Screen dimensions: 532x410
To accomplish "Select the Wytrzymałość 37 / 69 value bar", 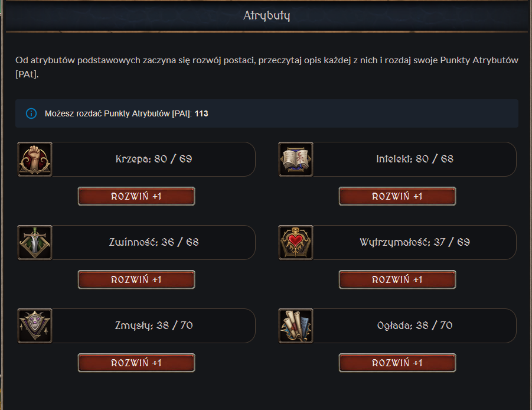I will 414,242.
